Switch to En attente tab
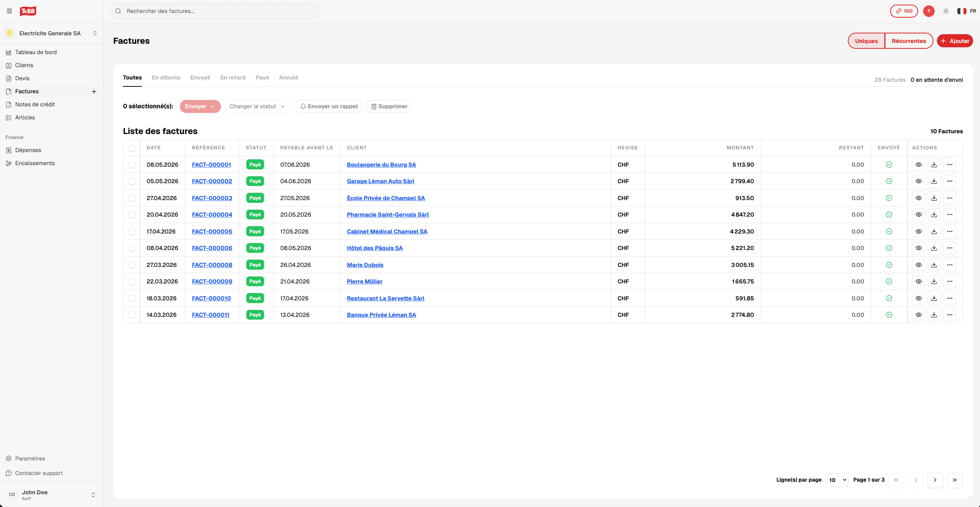 tap(166, 78)
